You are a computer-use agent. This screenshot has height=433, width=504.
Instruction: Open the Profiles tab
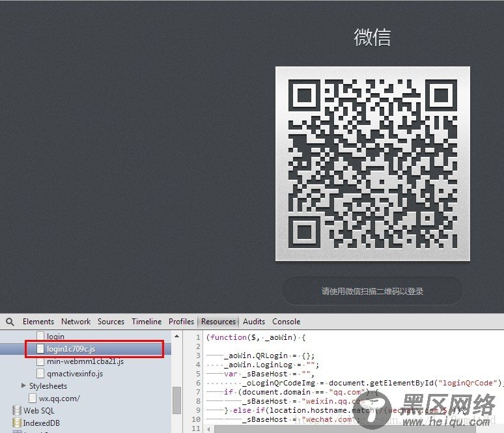(181, 322)
